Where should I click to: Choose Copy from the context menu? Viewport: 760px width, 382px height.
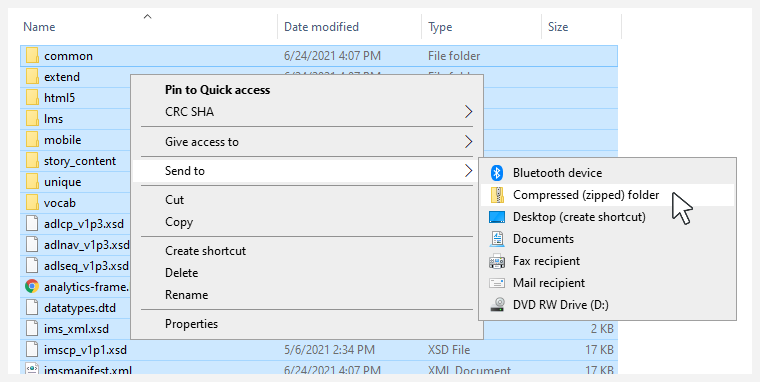[x=307, y=222]
